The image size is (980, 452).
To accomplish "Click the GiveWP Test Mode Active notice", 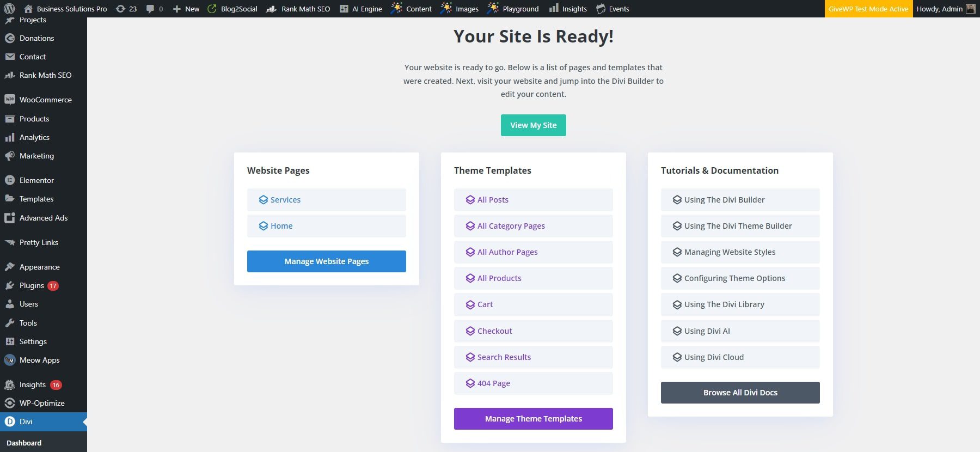I will click(868, 9).
